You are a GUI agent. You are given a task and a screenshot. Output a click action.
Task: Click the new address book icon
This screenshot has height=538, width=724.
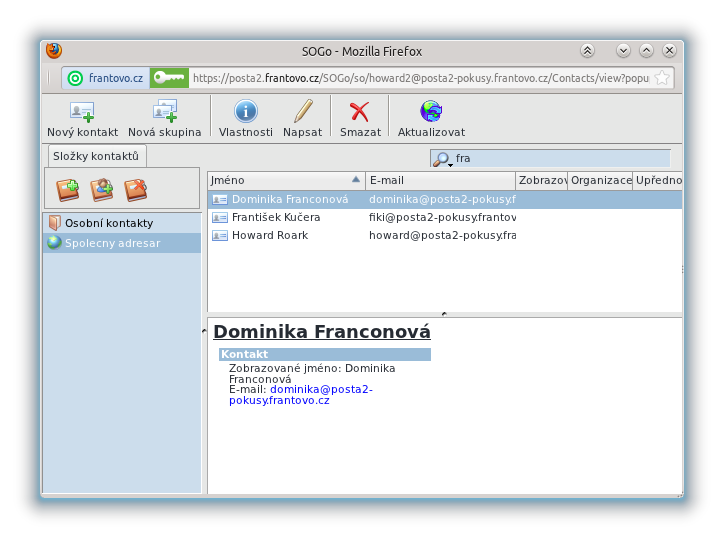coord(68,189)
